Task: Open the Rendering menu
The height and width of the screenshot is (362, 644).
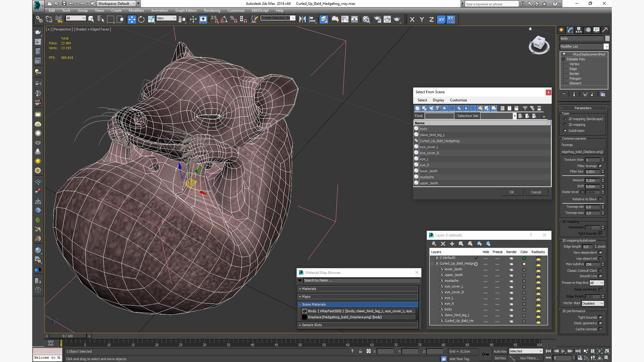Action: tap(212, 10)
